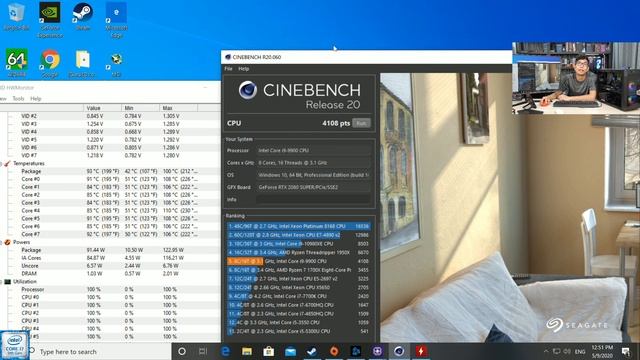Click the 4108 pts CPU score

point(336,123)
